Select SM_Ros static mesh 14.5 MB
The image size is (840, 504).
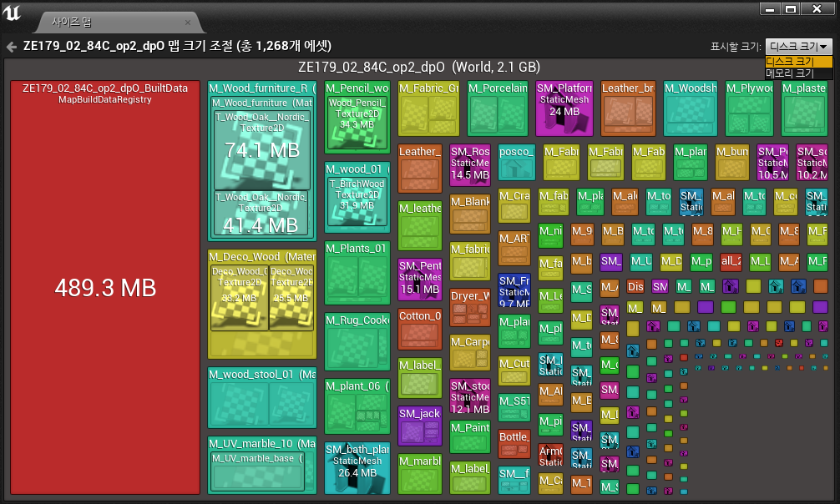[470, 164]
